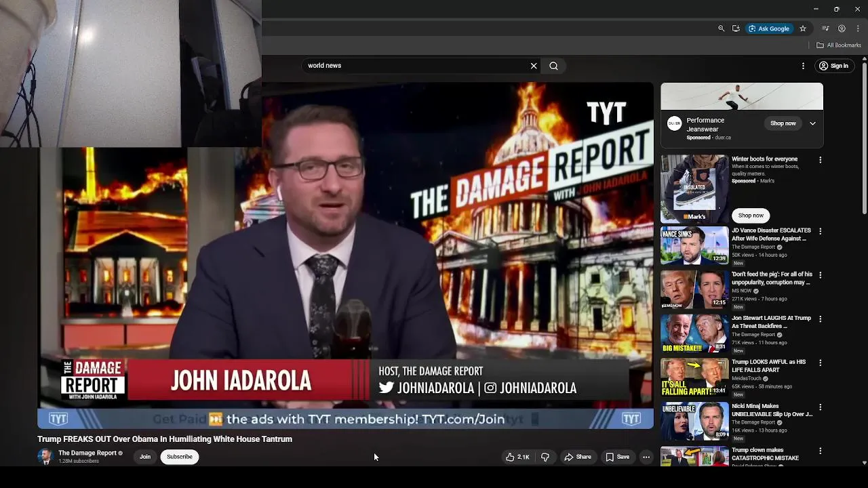
Task: Click the Ask Google button
Action: pos(769,28)
